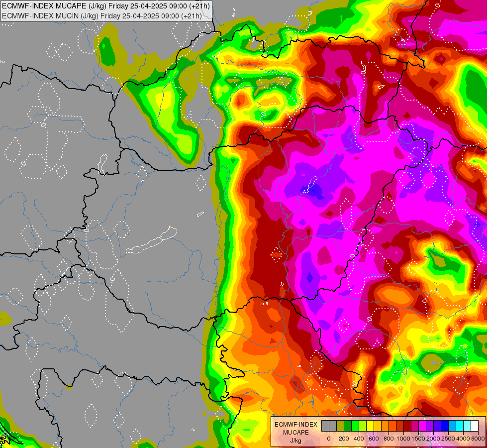Select the dark red legend swatch
487x448 pixels.
click(407, 426)
